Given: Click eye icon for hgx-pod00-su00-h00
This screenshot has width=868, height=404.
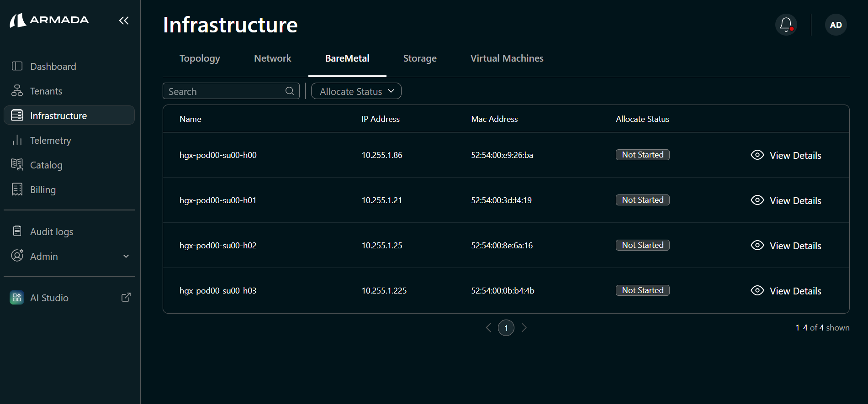Looking at the screenshot, I should [x=757, y=155].
